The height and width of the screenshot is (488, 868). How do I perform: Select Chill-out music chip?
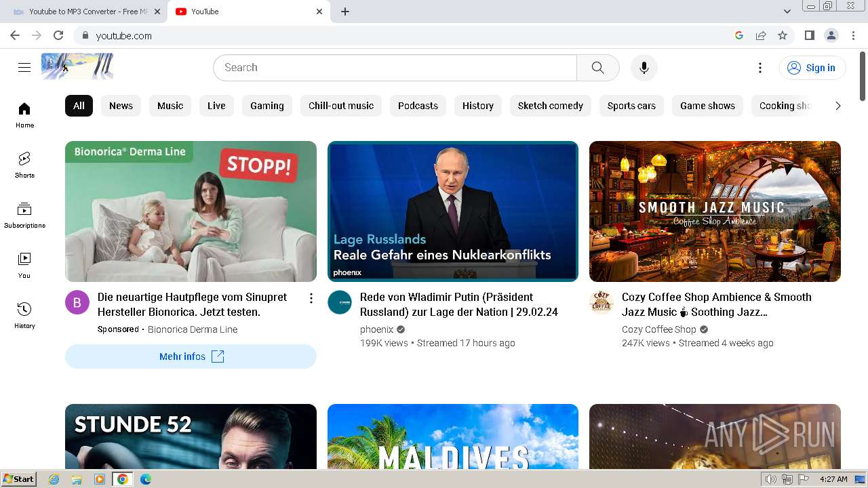tap(341, 106)
